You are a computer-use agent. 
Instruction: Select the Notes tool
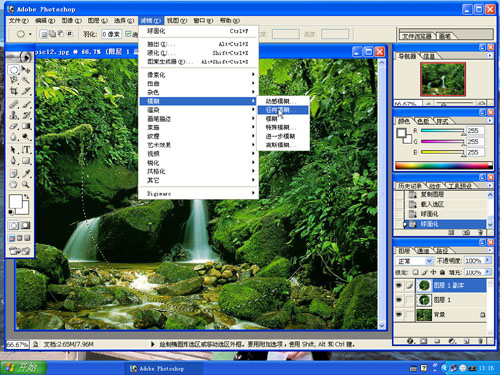point(14,174)
